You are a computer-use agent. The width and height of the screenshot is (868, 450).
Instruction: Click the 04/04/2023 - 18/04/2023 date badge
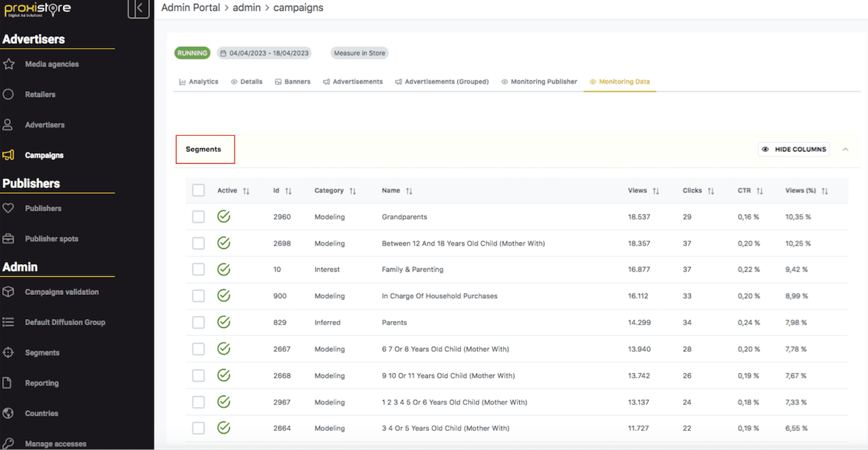click(264, 53)
